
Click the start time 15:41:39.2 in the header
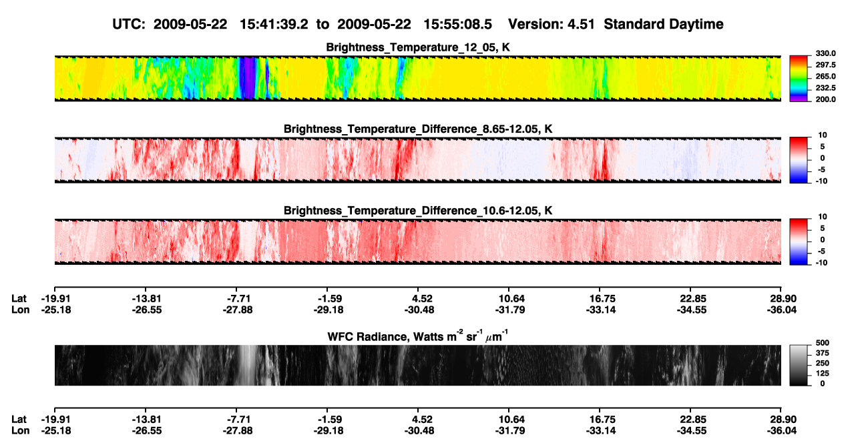(x=274, y=24)
